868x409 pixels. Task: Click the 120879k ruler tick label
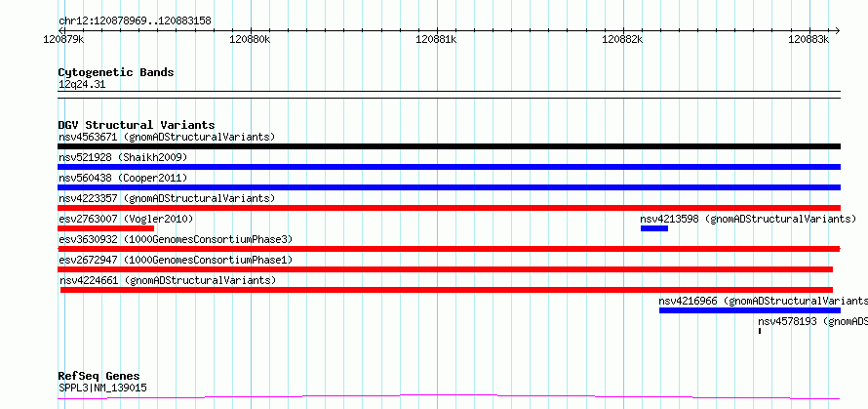pos(63,40)
